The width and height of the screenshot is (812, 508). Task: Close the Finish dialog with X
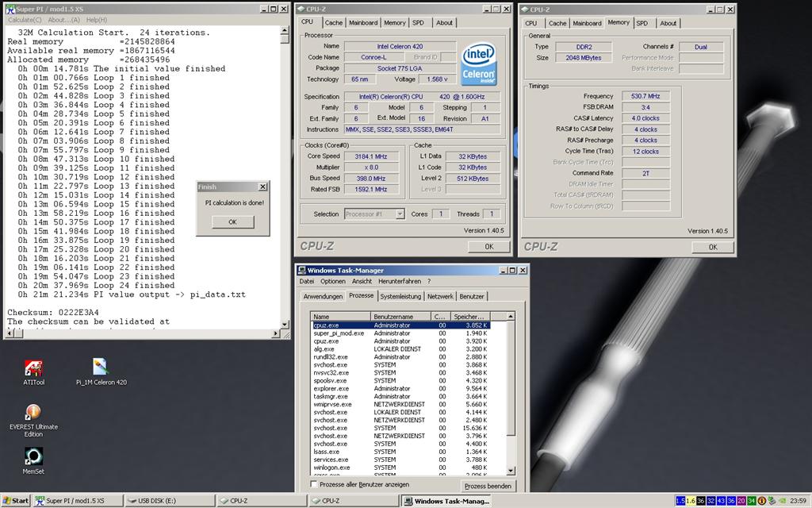[x=262, y=187]
